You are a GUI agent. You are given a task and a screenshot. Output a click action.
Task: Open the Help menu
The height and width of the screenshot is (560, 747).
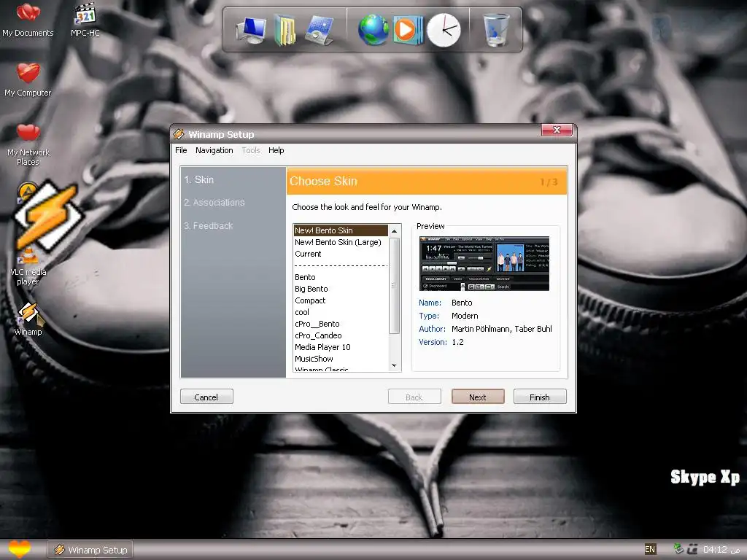click(x=276, y=150)
